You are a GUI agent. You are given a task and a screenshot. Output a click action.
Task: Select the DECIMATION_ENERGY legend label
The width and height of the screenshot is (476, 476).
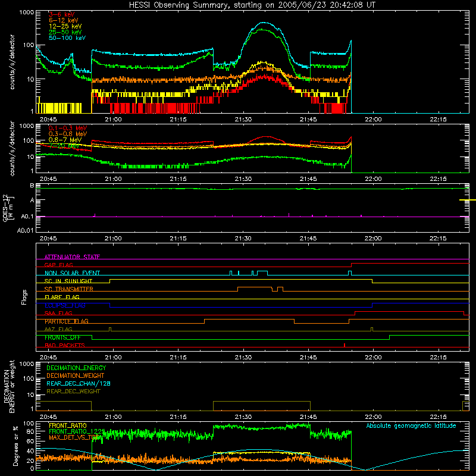click(76, 368)
